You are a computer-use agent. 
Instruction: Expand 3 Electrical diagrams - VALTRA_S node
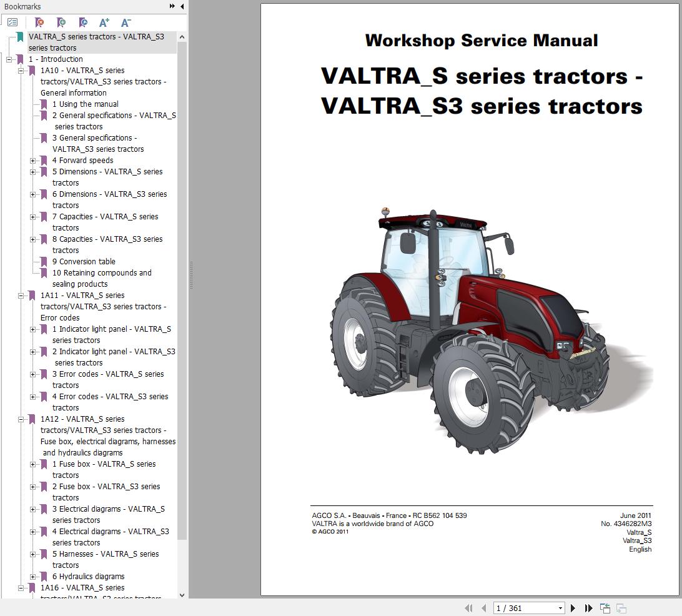pyautogui.click(x=32, y=509)
